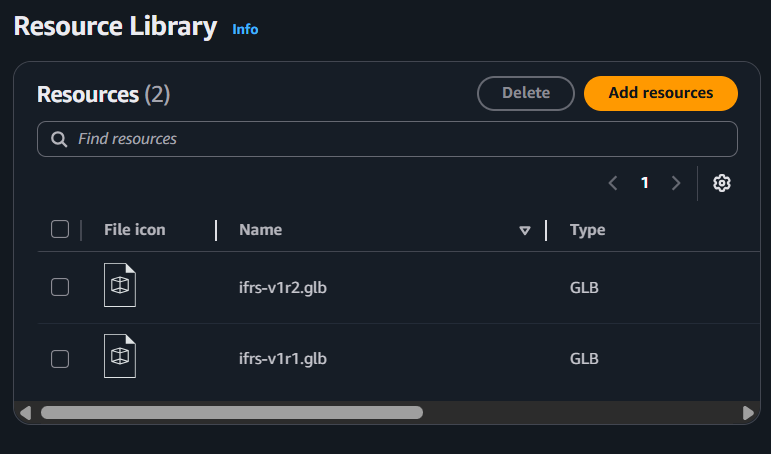This screenshot has height=454, width=771.
Task: Sort by Name column arrow
Action: point(525,231)
